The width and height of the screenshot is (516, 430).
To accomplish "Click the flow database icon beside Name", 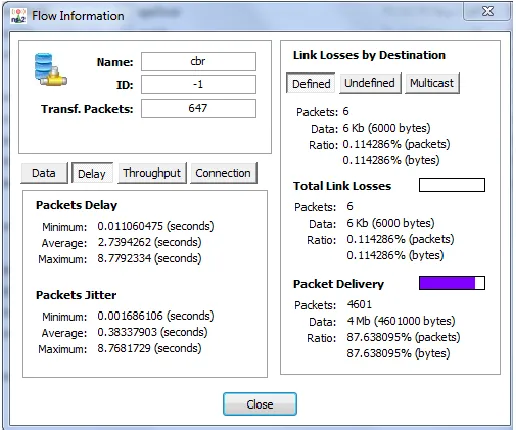I will (50, 70).
